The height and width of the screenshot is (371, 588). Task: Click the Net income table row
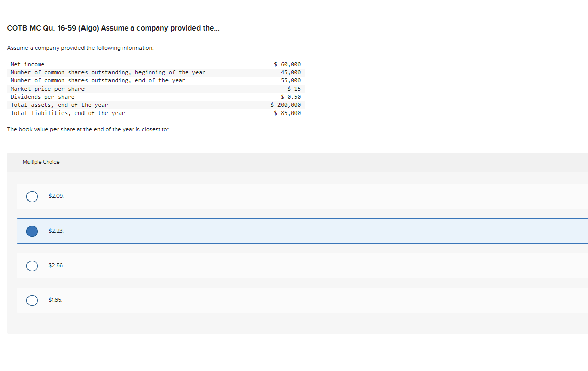point(153,64)
